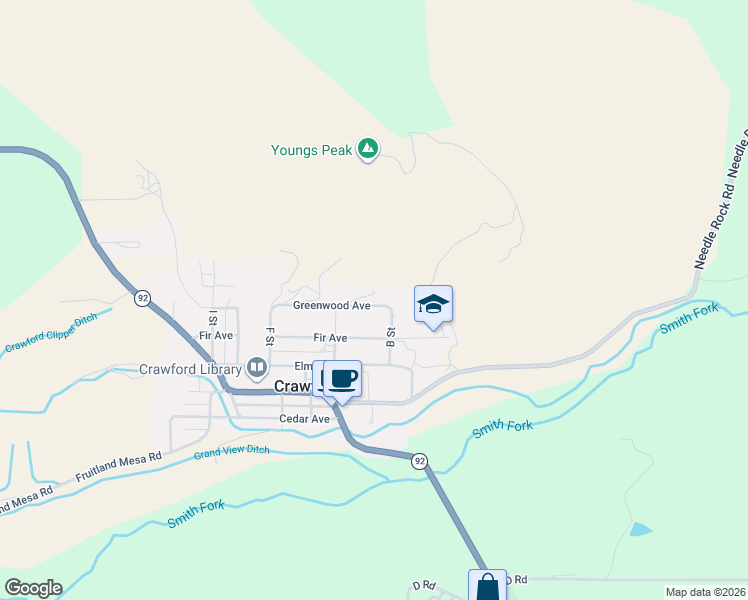
Task: Click the B St street label
Action: [391, 337]
